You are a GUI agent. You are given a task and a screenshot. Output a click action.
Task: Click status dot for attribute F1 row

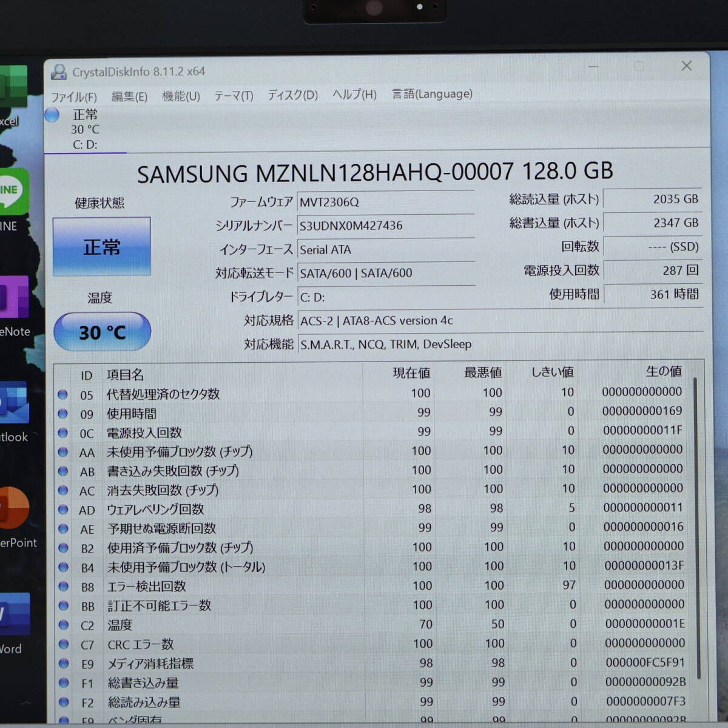tap(64, 683)
